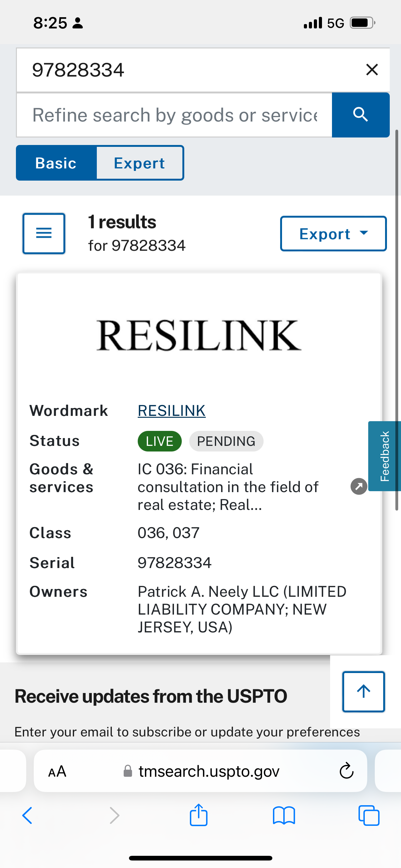
Task: Tap the RESILINK trademark image
Action: click(x=199, y=335)
